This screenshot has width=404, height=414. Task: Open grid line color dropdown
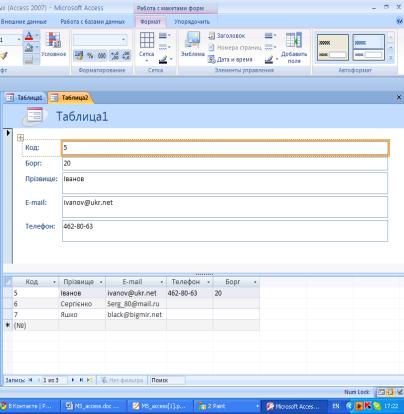click(165, 60)
